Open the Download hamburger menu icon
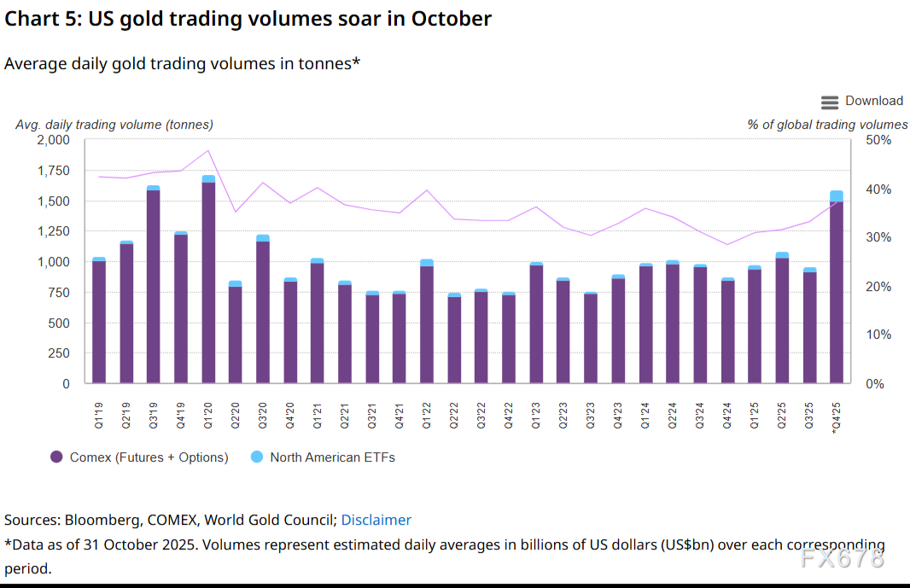The width and height of the screenshot is (910, 588). (830, 102)
